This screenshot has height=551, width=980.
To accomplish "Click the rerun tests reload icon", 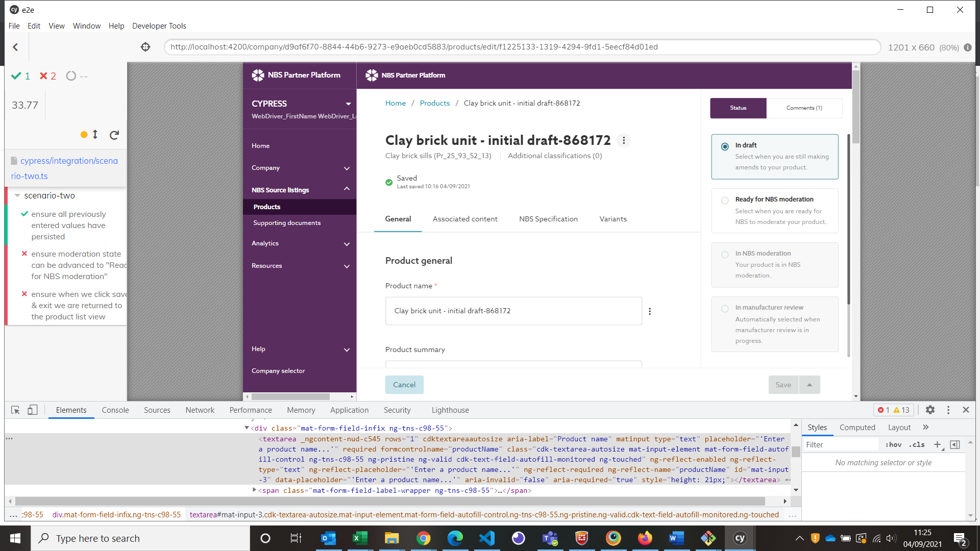I will (114, 135).
